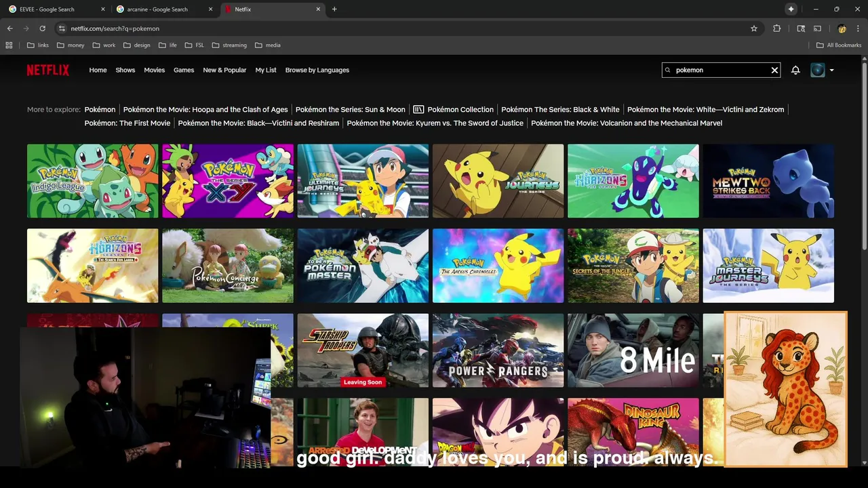
Task: Click the pokemon search input field
Action: coord(721,70)
